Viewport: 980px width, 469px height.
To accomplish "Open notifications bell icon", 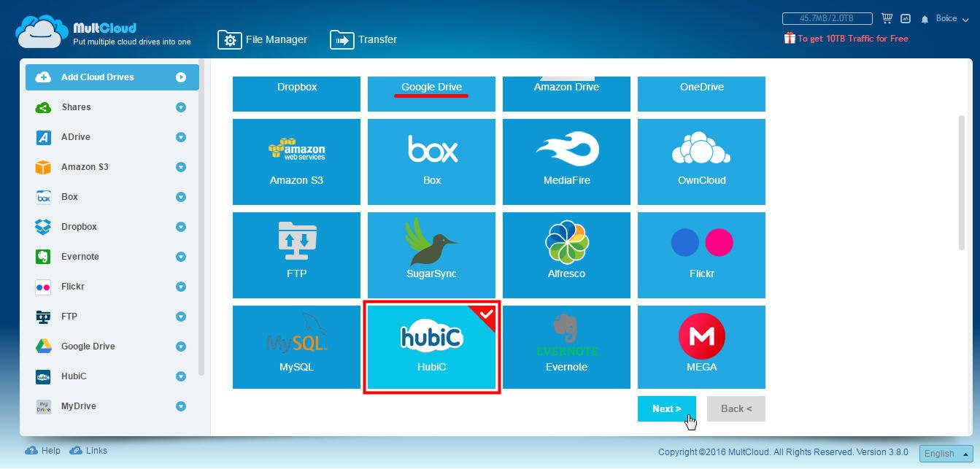I will (x=925, y=19).
